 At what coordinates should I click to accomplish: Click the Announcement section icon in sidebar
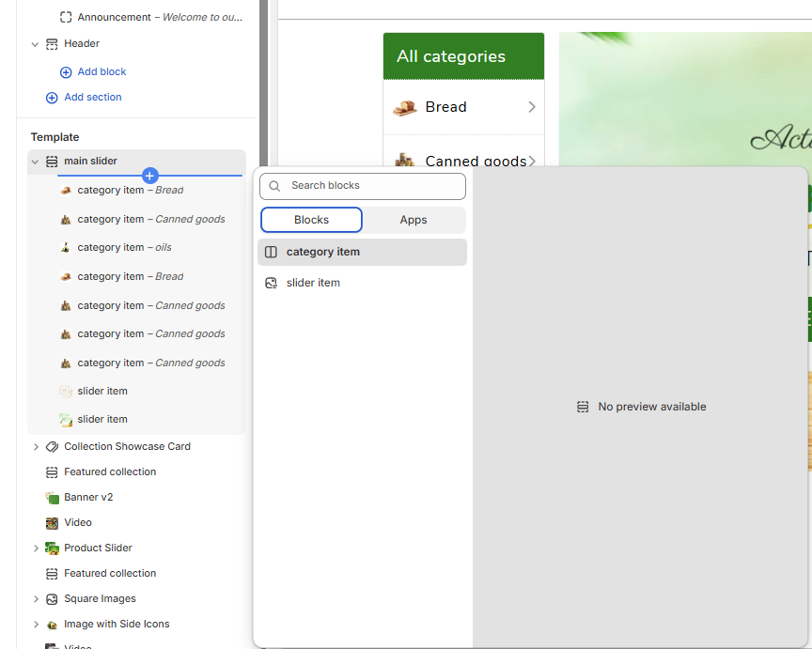[x=65, y=16]
